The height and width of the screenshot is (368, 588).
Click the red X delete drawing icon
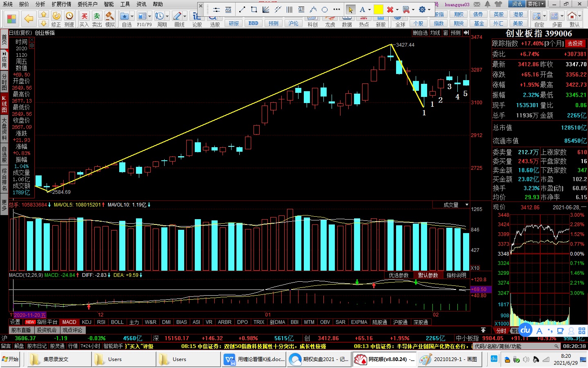click(390, 9)
